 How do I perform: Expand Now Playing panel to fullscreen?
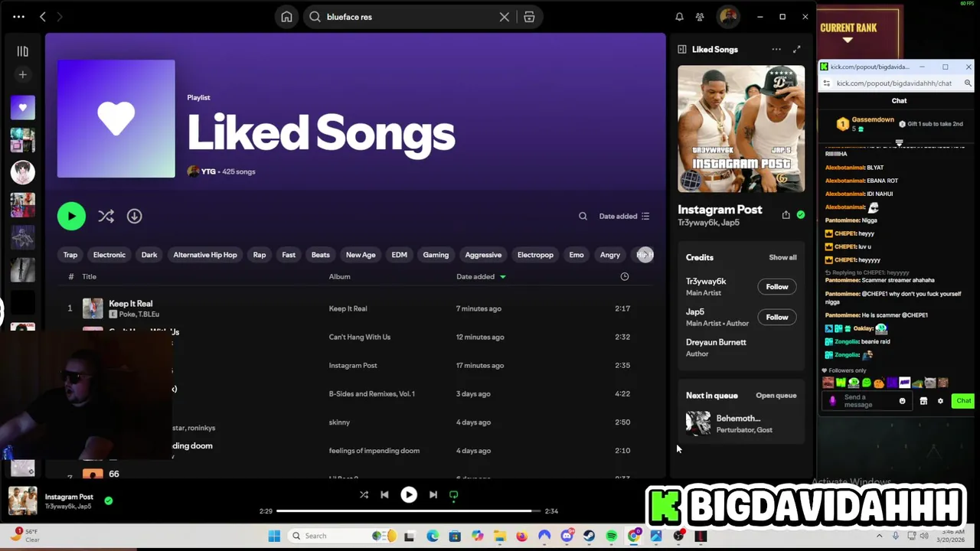796,49
